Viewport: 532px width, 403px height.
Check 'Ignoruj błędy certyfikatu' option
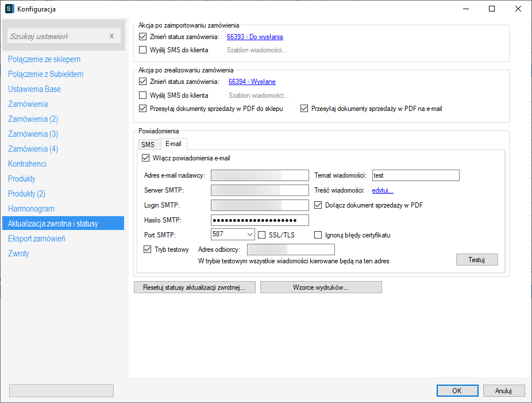[318, 235]
